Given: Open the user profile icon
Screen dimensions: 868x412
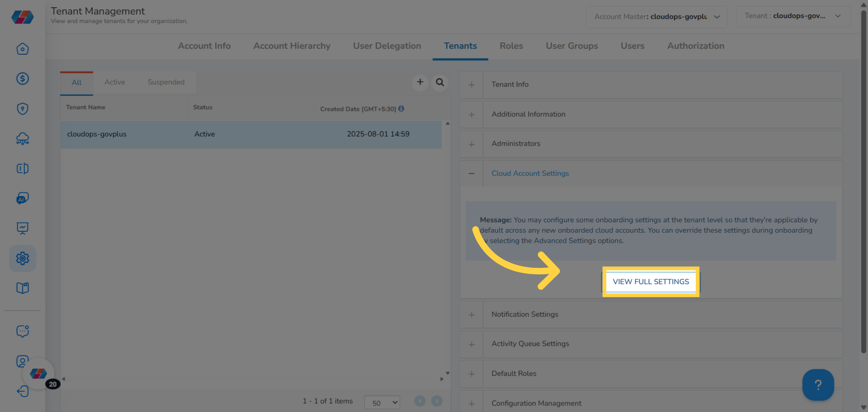Looking at the screenshot, I should tap(22, 361).
